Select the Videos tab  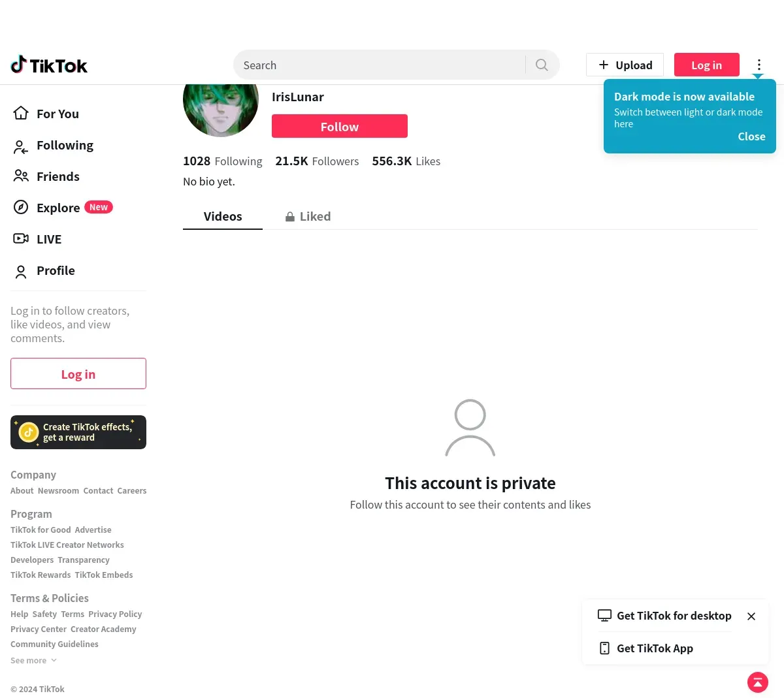pyautogui.click(x=223, y=216)
